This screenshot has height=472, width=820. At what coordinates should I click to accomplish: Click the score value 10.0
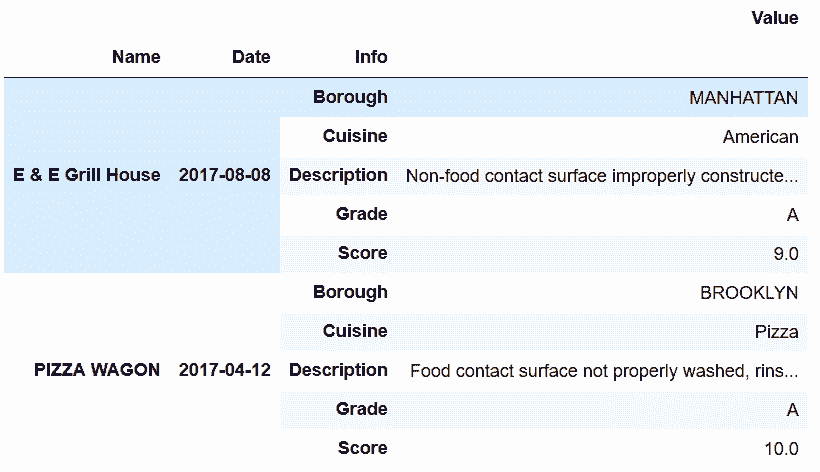coord(781,449)
